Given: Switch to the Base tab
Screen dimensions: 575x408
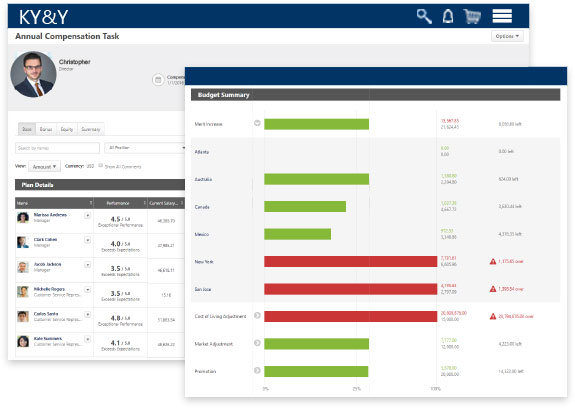Looking at the screenshot, I should coord(27,129).
